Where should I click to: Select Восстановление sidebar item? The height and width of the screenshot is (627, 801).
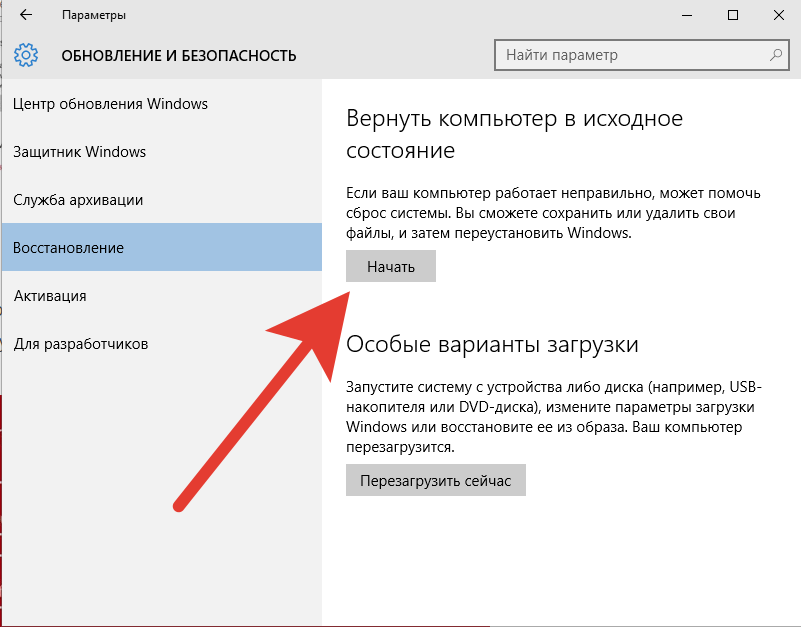[x=161, y=247]
